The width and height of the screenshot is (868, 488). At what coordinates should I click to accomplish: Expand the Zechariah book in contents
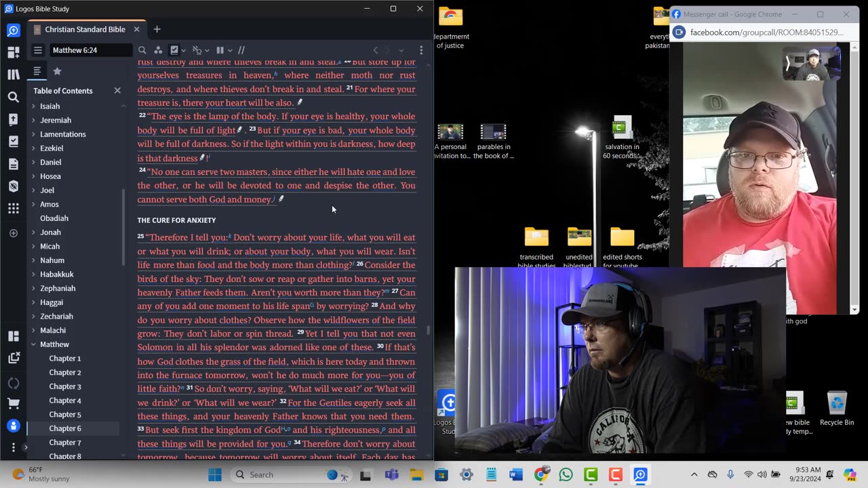(x=33, y=317)
